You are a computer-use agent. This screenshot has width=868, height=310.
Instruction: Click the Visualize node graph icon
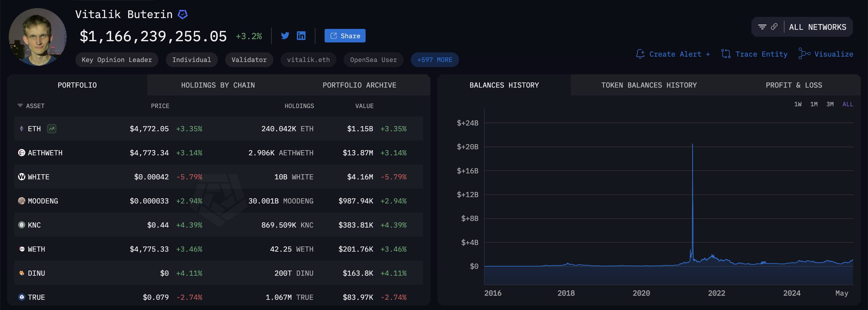804,54
